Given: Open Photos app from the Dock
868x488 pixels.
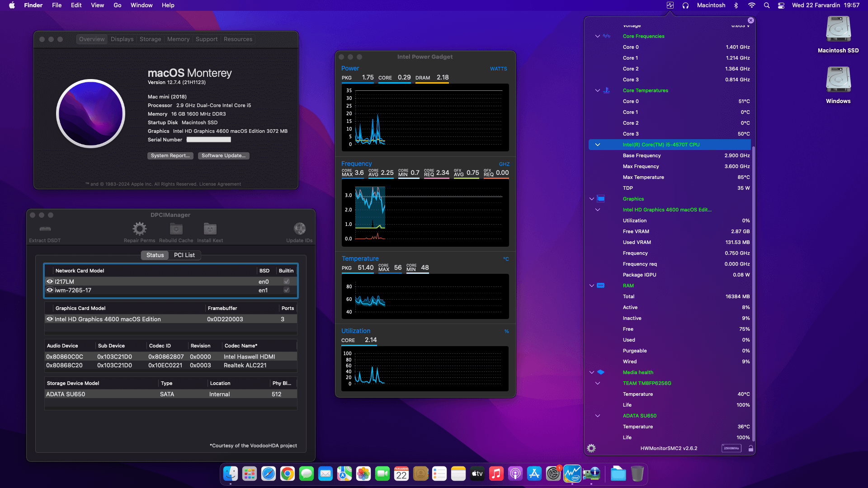Looking at the screenshot, I should click(363, 474).
